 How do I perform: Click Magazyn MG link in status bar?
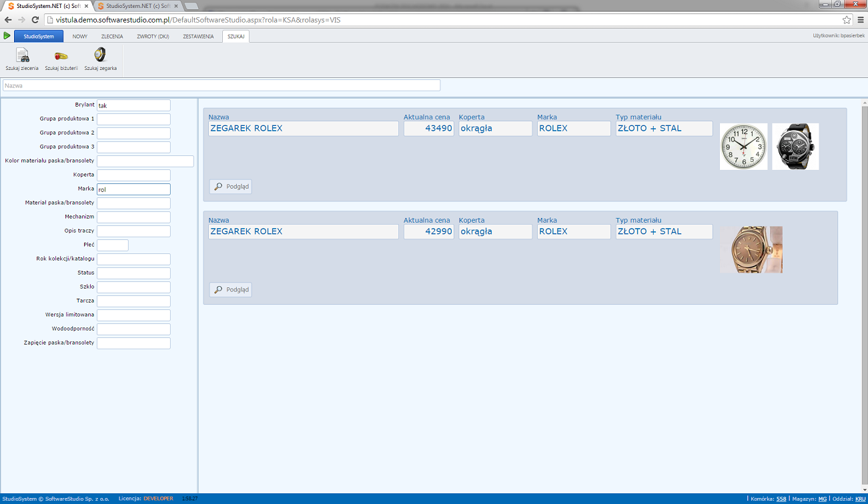click(x=823, y=499)
